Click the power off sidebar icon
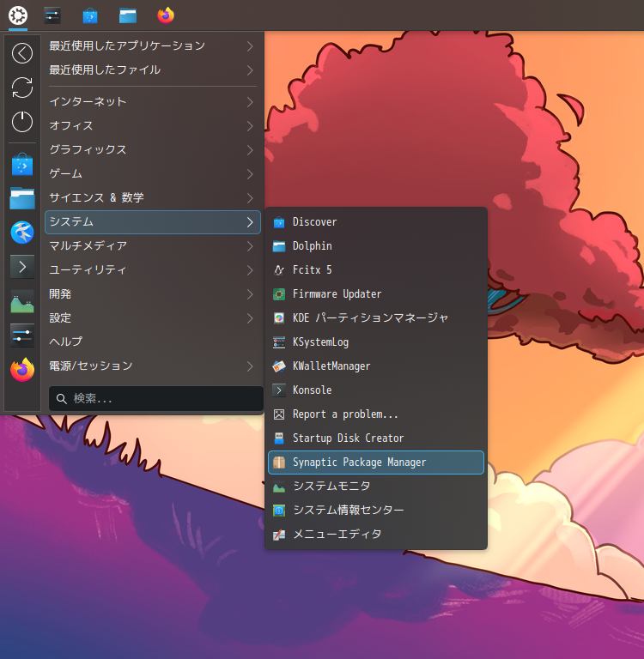644x659 pixels. coord(22,122)
